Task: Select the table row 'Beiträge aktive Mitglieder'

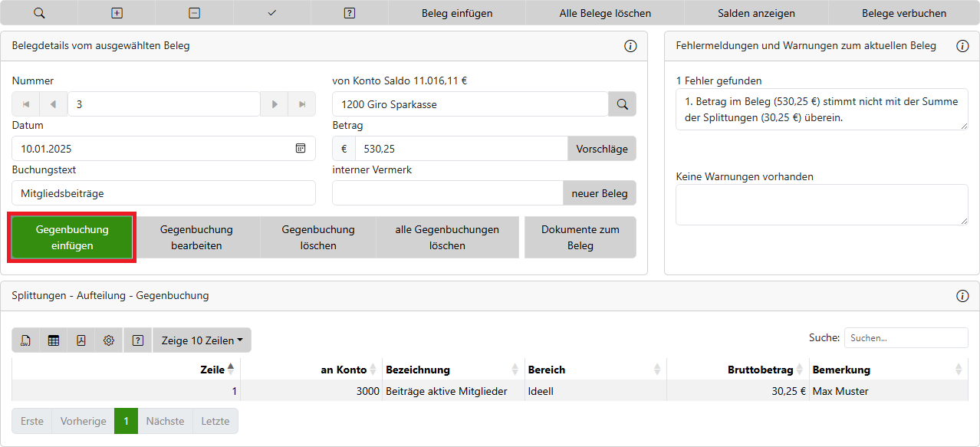Action: 446,391
